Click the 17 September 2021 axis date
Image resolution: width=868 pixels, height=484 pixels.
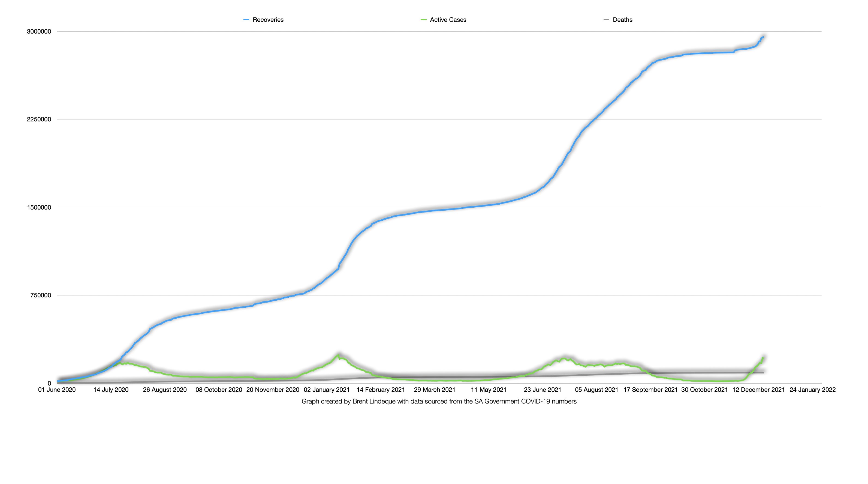pyautogui.click(x=650, y=390)
